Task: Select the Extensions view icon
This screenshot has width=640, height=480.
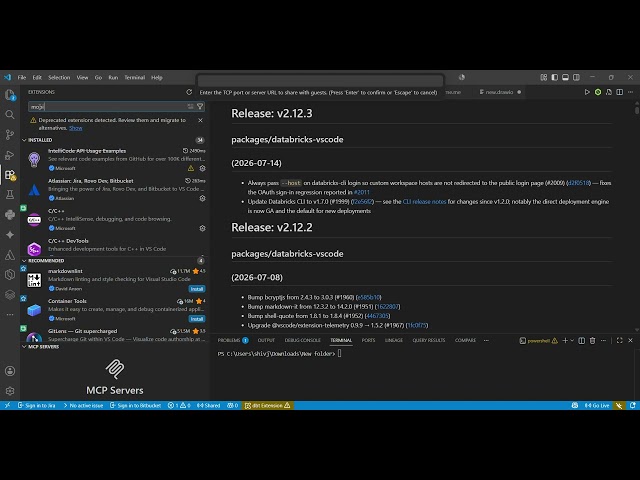Action: [10, 175]
